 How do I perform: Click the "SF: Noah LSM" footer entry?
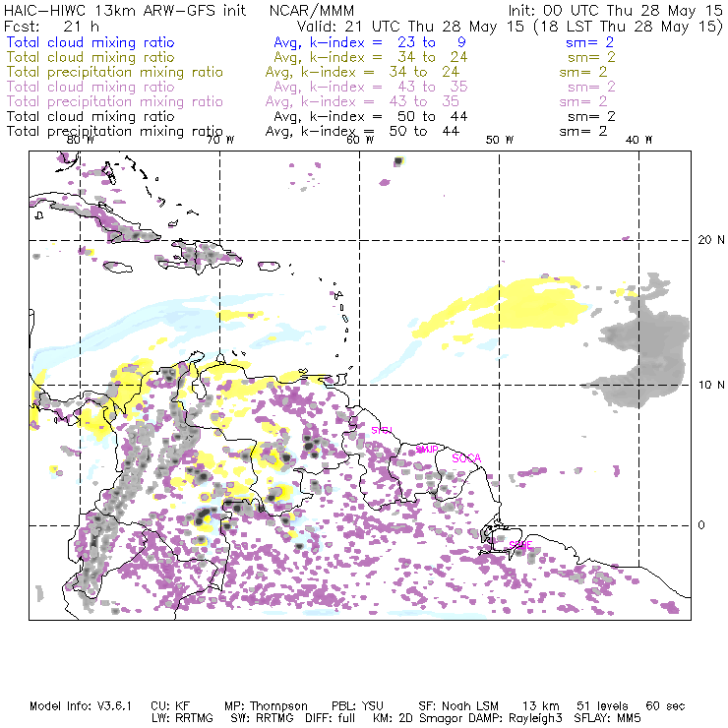(x=458, y=706)
